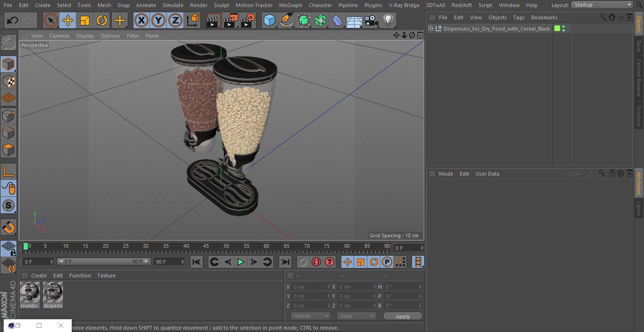The height and width of the screenshot is (332, 644).
Task: Click the end frame 90 F field
Action: pyautogui.click(x=169, y=261)
